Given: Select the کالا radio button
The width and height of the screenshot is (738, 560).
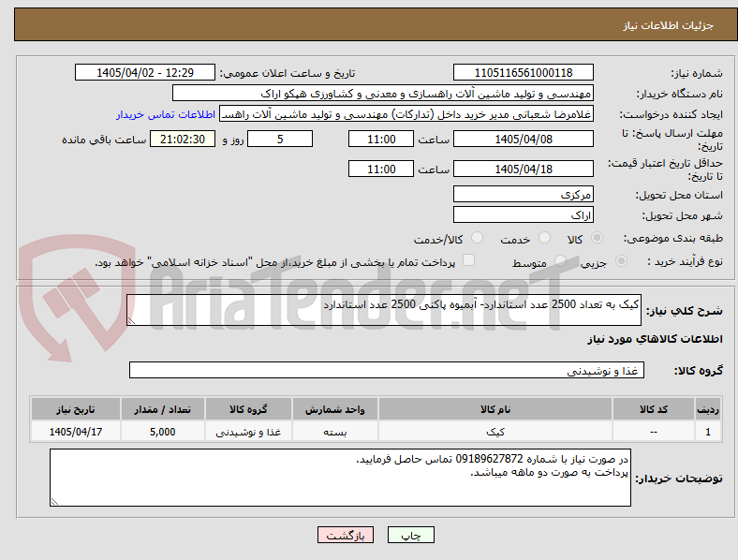Looking at the screenshot, I should 597,238.
